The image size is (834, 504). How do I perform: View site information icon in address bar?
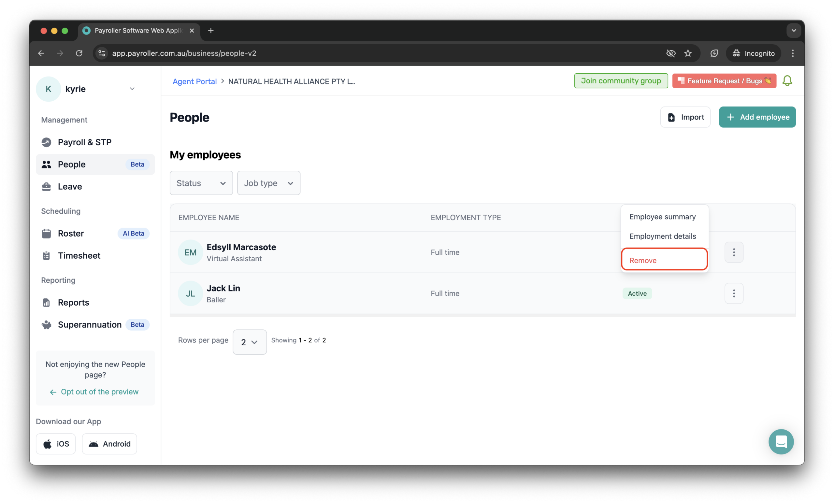tap(102, 53)
